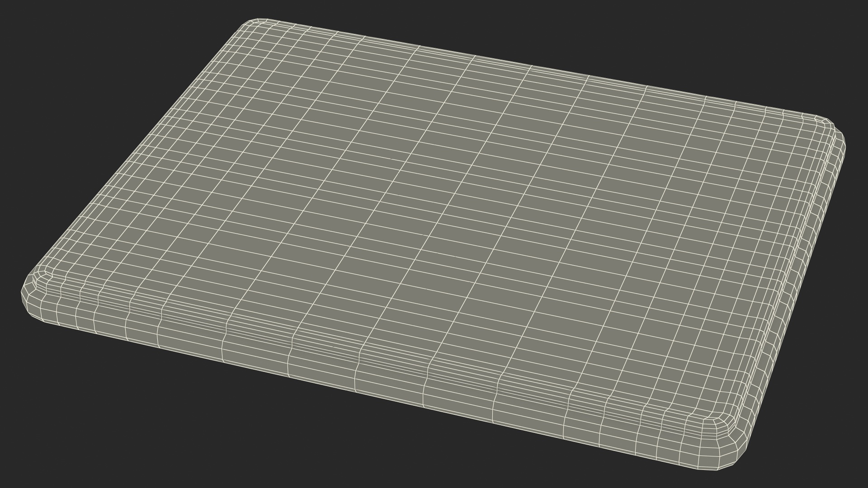Click the empty background in the top-left area
The height and width of the screenshot is (488, 868).
90,68
